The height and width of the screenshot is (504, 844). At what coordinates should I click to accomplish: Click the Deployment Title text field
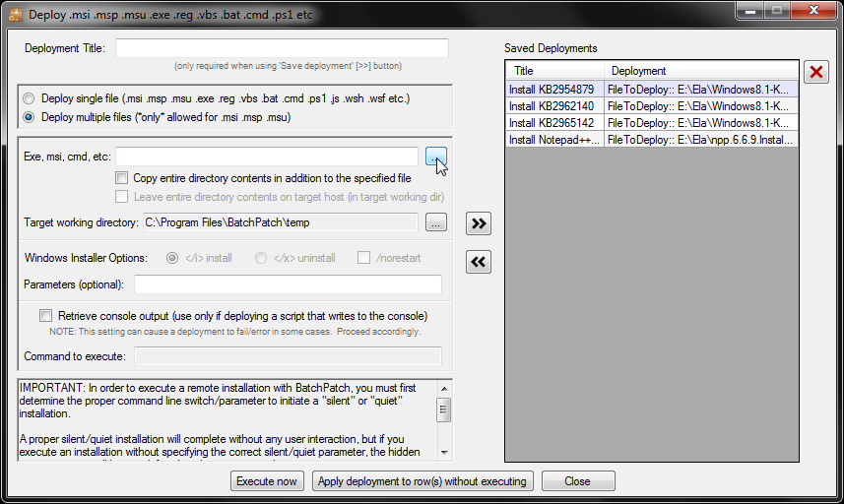[x=282, y=48]
